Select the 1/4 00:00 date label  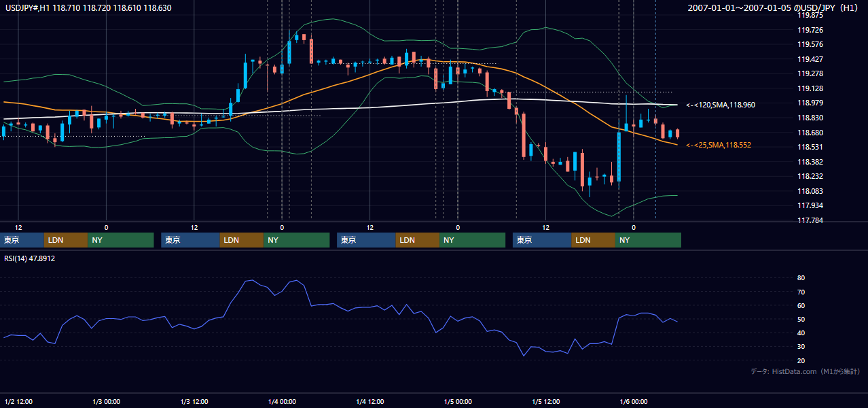[282, 402]
